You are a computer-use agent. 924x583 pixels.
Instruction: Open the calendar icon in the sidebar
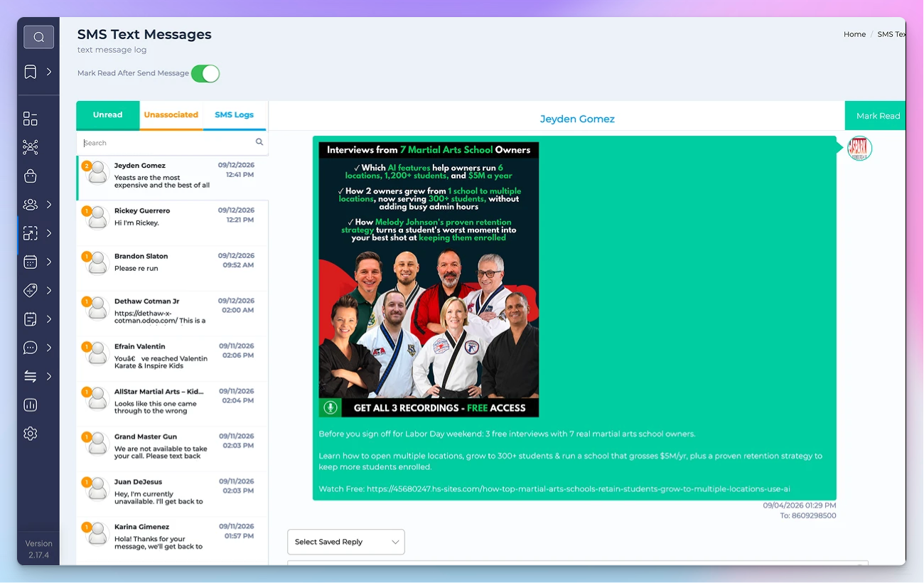[31, 262]
